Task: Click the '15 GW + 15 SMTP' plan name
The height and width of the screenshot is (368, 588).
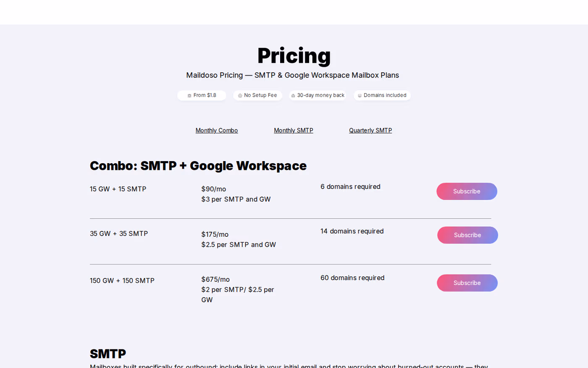Action: 118,189
